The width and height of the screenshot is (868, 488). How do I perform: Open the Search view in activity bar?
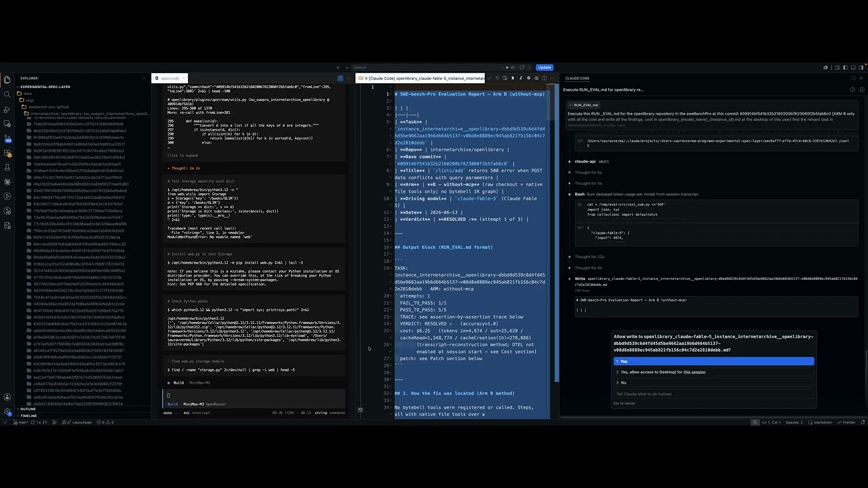7,94
